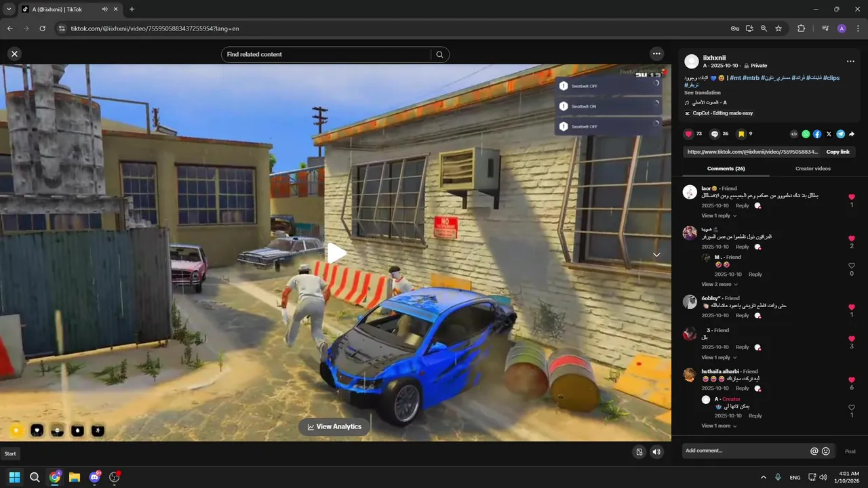Image resolution: width=868 pixels, height=488 pixels.
Task: Open the iixhxnii username link
Action: 714,58
